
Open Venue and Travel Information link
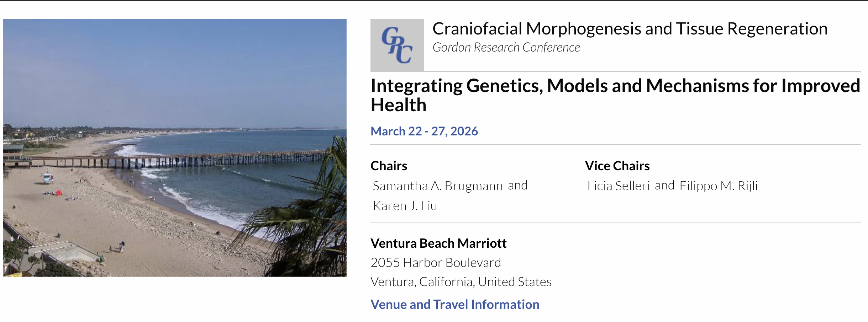[x=455, y=305]
